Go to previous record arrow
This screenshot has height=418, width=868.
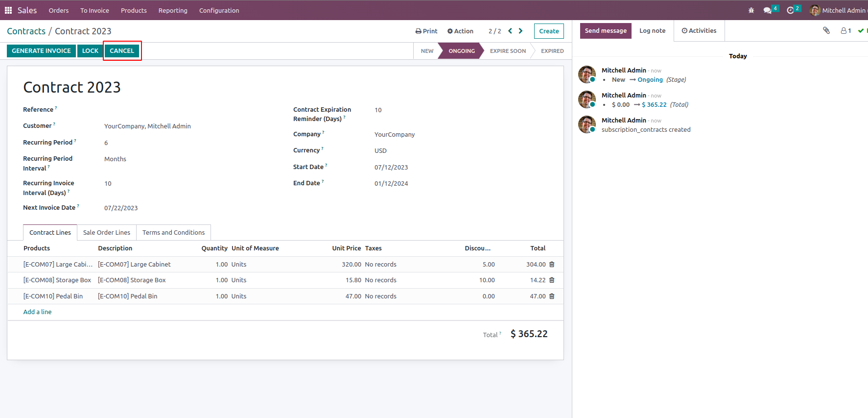tap(510, 31)
